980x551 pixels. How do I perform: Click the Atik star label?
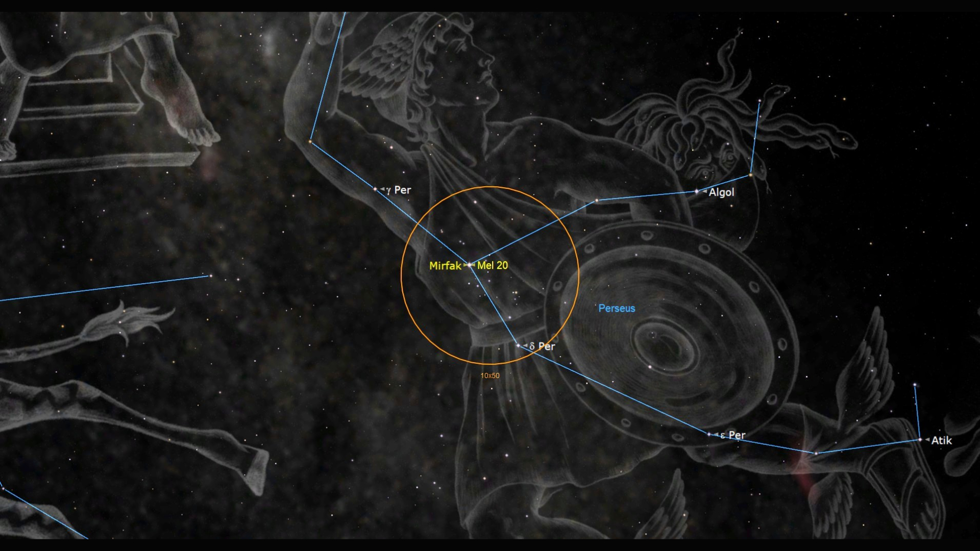941,440
